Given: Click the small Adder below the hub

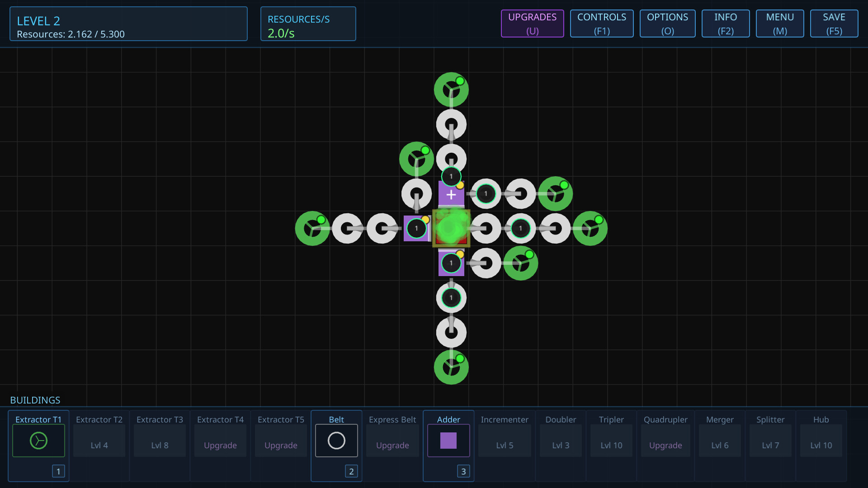Looking at the screenshot, I should click(451, 263).
